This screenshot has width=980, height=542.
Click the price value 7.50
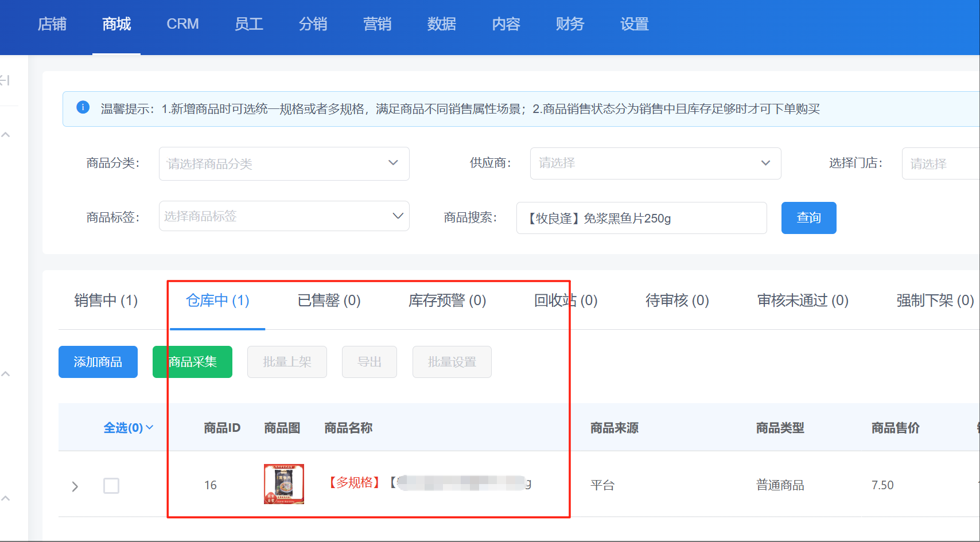[882, 485]
